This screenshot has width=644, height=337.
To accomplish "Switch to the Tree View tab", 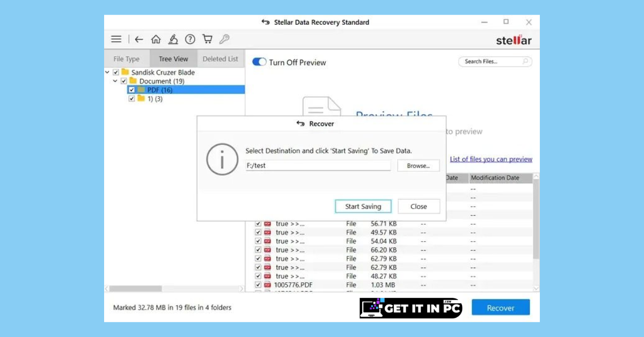I will tap(173, 59).
